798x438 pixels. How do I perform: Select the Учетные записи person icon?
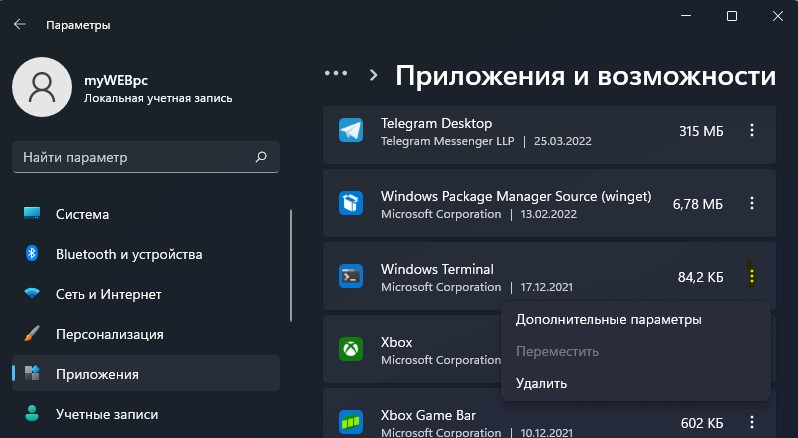click(x=32, y=413)
